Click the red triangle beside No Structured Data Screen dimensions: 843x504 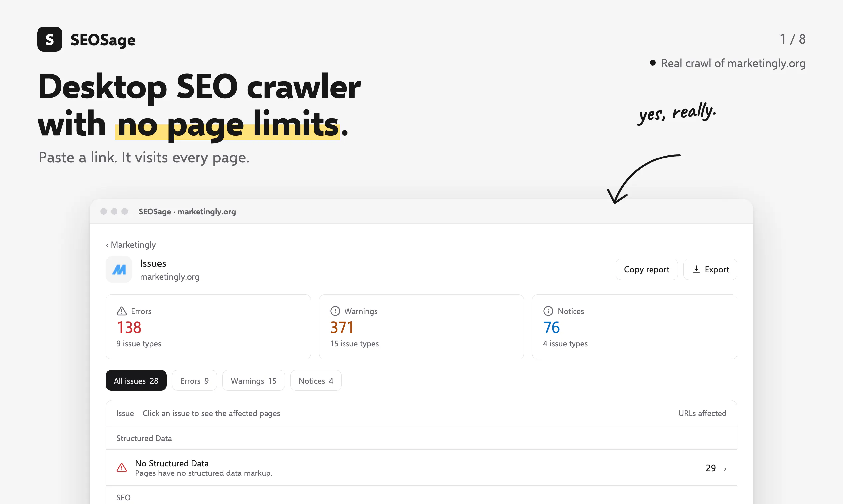coord(122,468)
